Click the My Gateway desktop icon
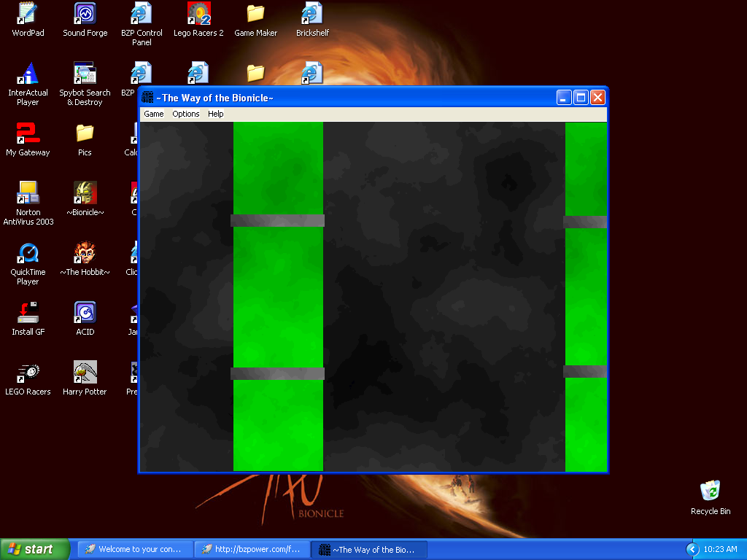This screenshot has width=747, height=560. point(28,139)
